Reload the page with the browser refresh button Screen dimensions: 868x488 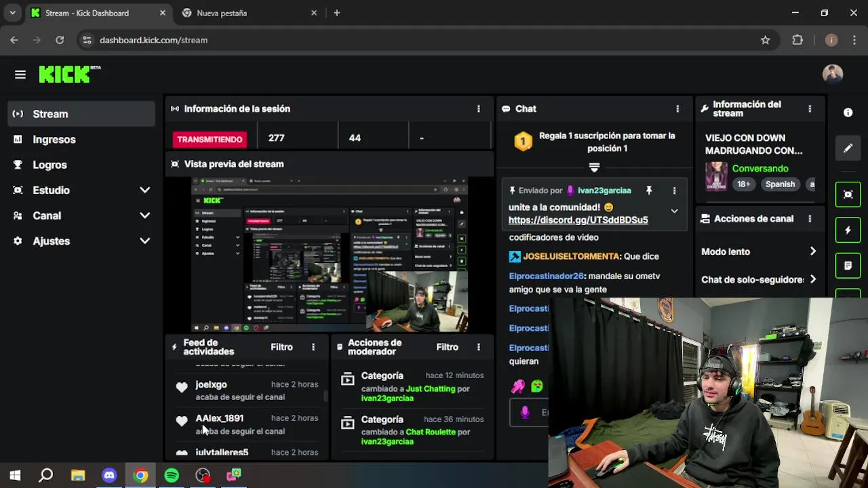point(60,40)
